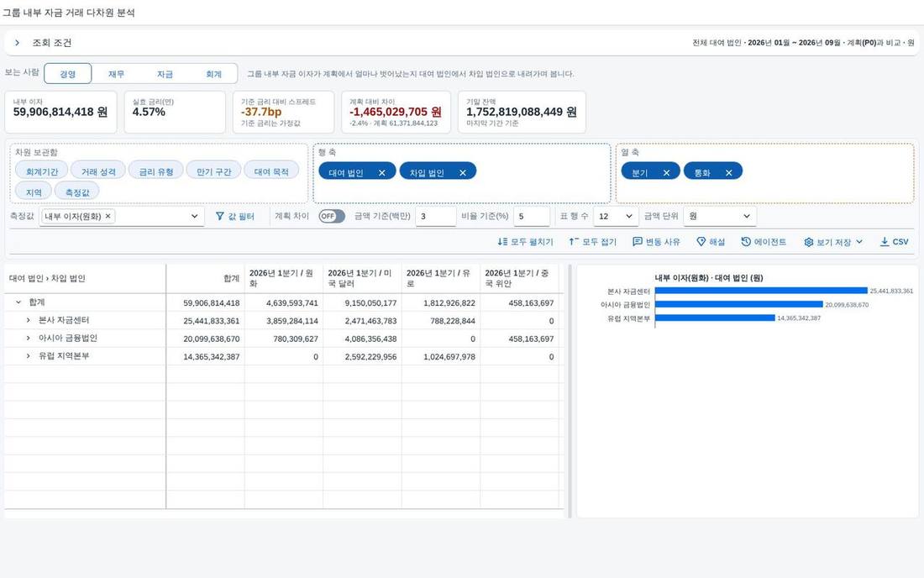This screenshot has width=924, height=578.
Task: Switch to the 회계 view tab
Action: 213,74
